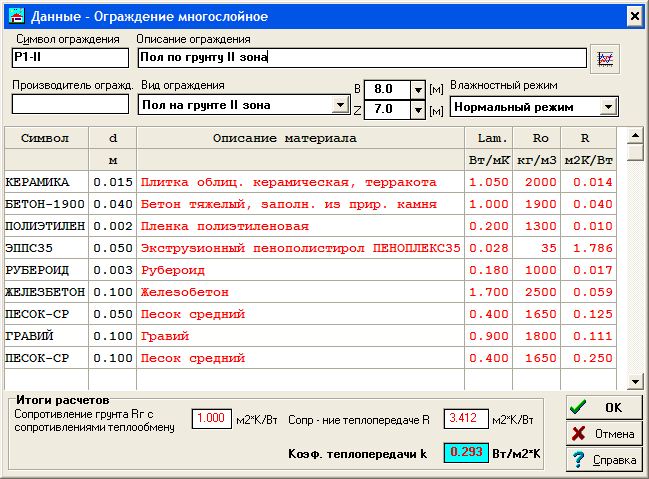Click thickness 0.003 in the РУБЕРОИД row
The image size is (649, 479).
[x=113, y=270]
